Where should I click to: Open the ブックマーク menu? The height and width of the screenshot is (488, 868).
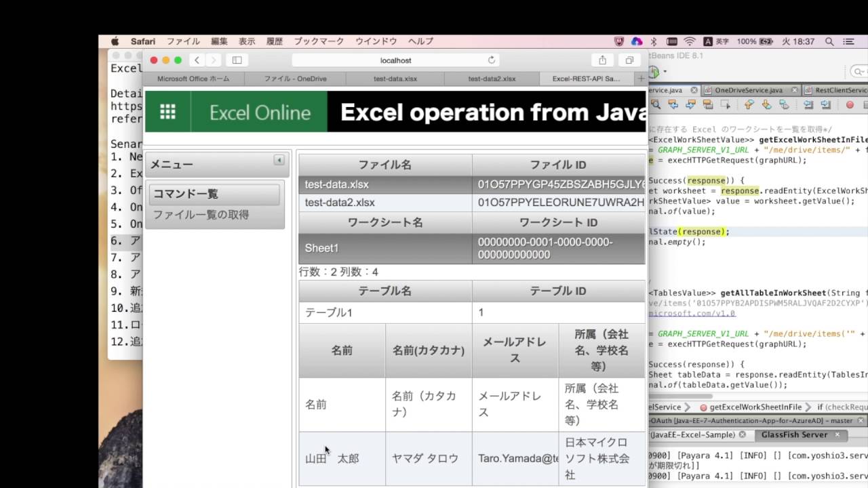pyautogui.click(x=319, y=41)
